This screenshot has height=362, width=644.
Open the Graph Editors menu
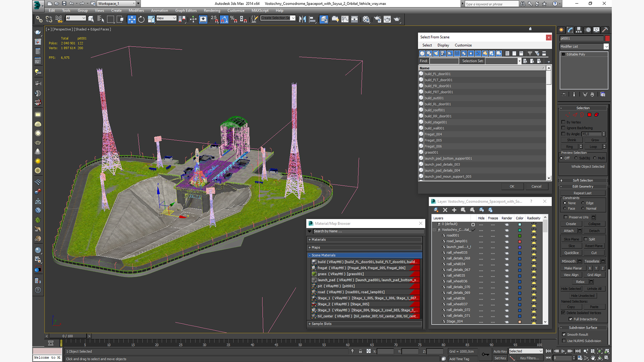click(x=186, y=10)
